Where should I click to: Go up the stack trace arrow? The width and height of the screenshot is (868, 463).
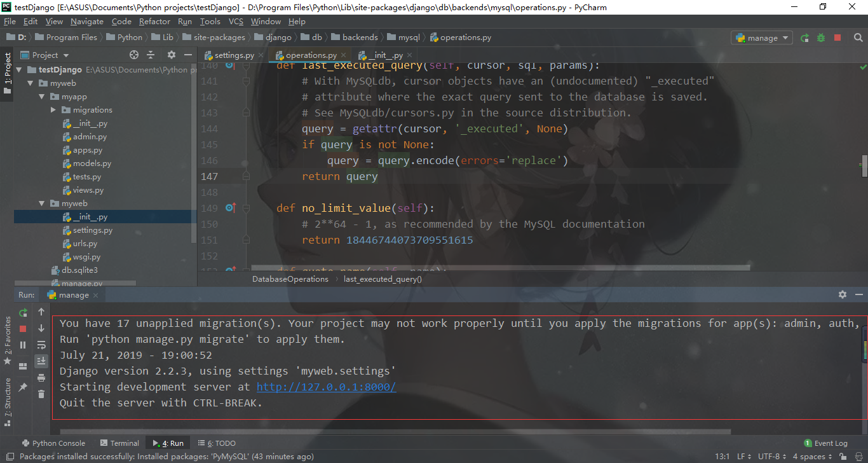pos(41,312)
